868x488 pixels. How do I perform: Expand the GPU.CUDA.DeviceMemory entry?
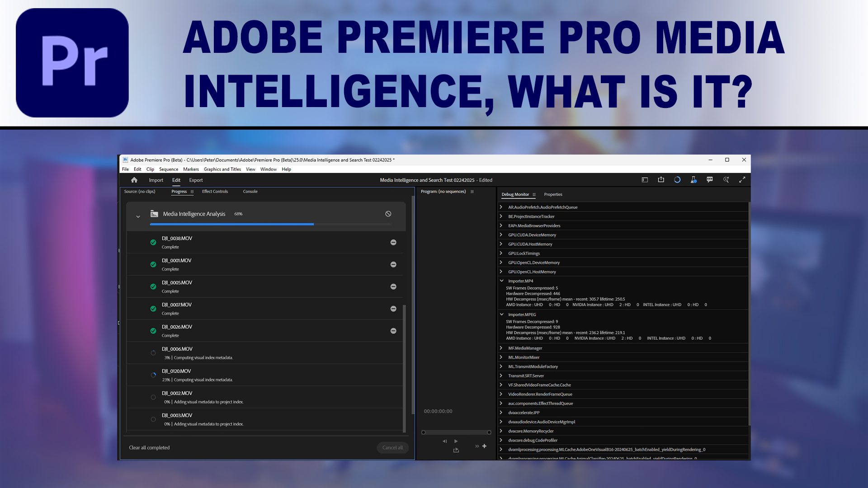(501, 235)
